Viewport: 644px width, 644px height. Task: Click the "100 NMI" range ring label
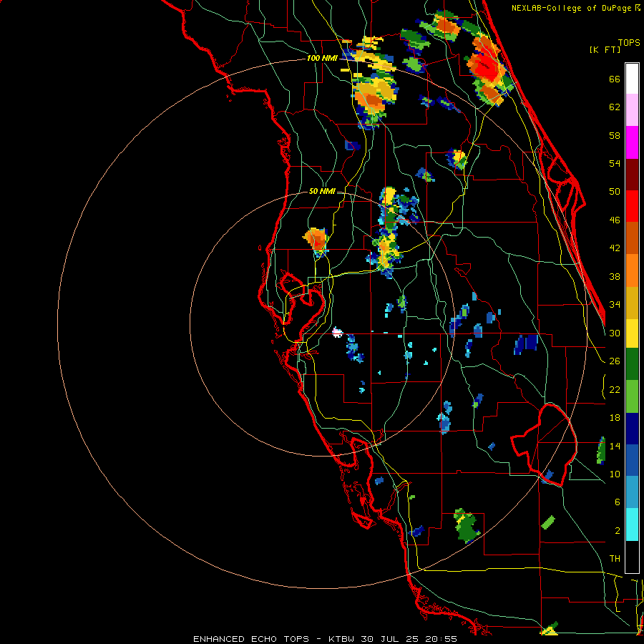coord(322,59)
